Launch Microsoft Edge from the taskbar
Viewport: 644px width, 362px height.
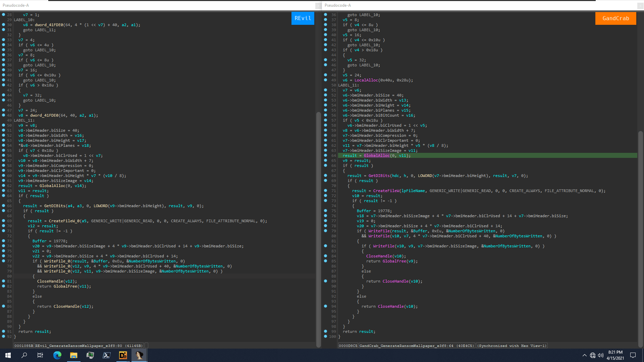click(57, 355)
